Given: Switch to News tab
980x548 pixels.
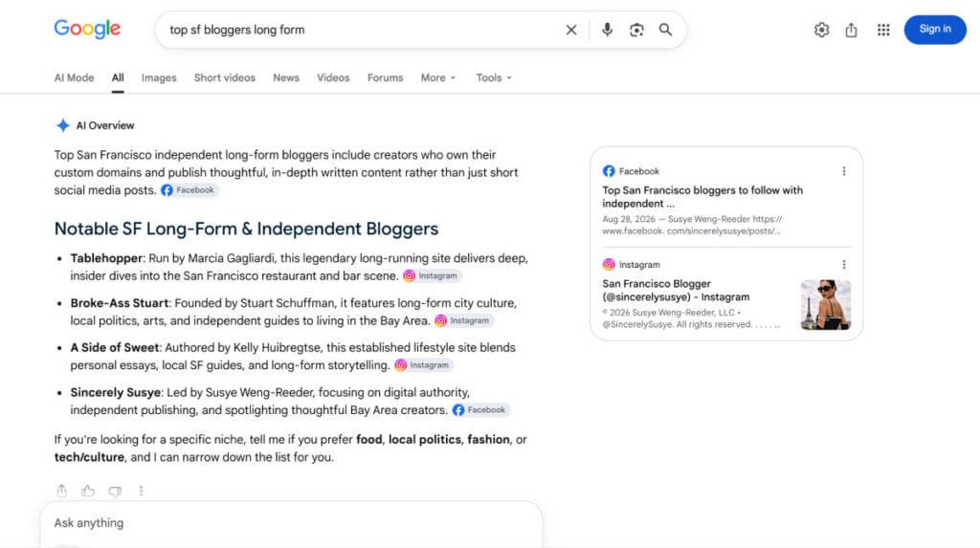Looking at the screenshot, I should coord(285,78).
